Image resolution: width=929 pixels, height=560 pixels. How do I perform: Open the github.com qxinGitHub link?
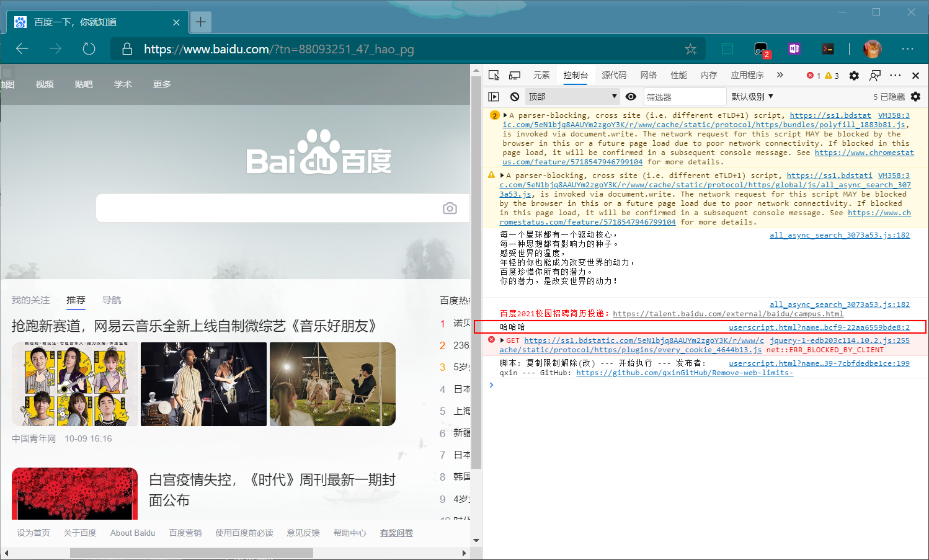click(685, 373)
